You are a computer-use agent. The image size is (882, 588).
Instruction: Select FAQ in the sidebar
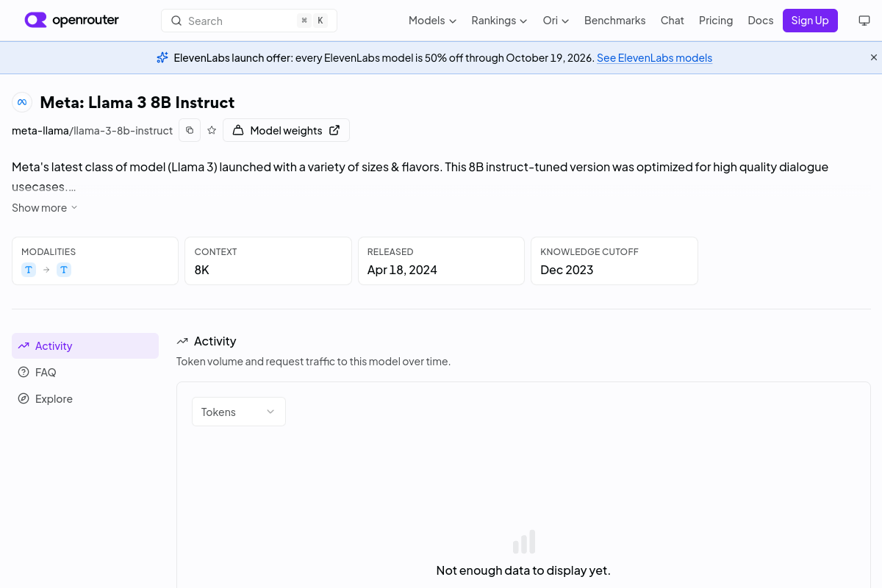click(85, 372)
